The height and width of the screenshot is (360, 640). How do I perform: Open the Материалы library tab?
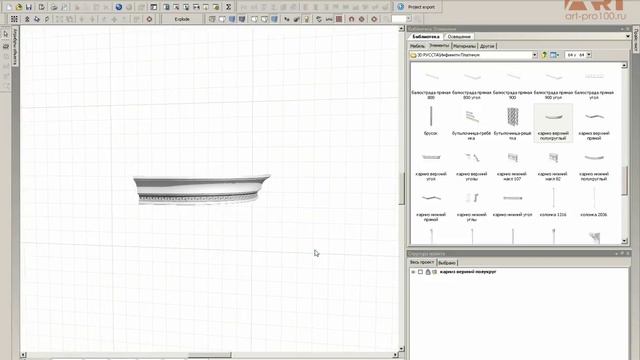click(464, 46)
